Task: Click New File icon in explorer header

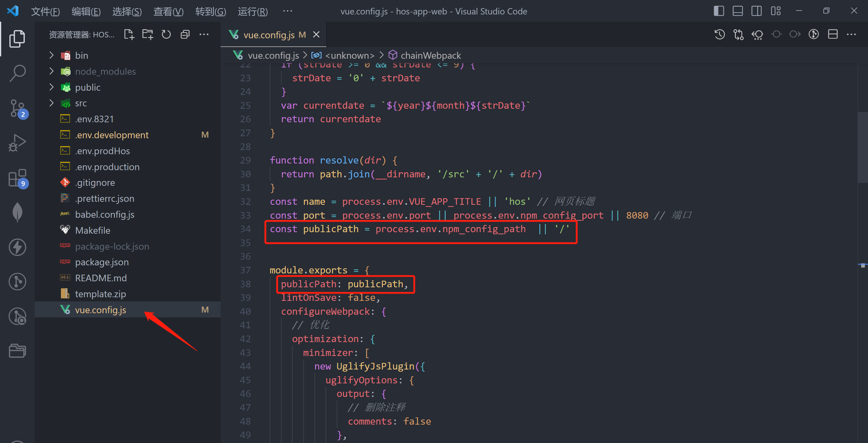Action: click(x=129, y=34)
